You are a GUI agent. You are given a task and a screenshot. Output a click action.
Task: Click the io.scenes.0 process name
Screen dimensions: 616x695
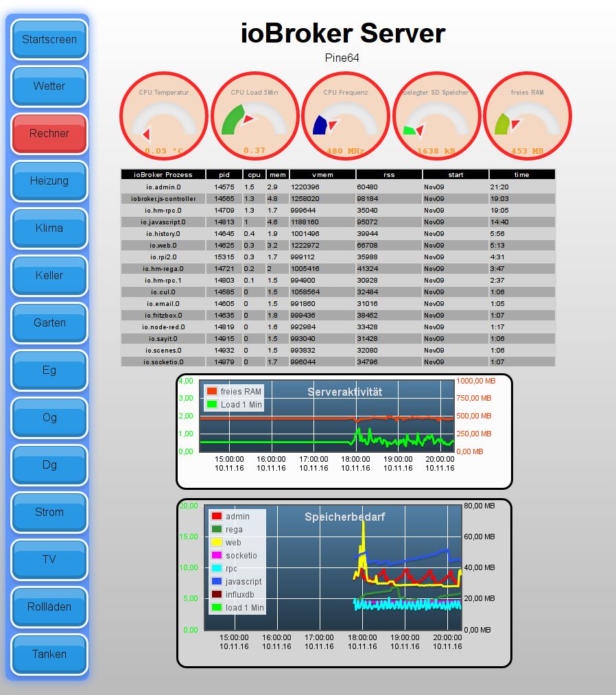tap(163, 351)
